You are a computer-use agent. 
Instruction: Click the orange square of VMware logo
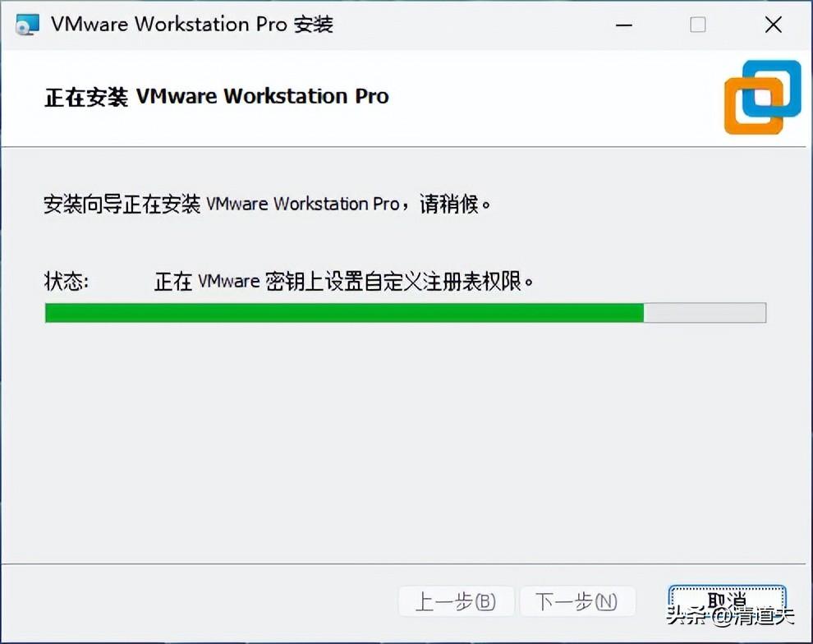point(754,106)
